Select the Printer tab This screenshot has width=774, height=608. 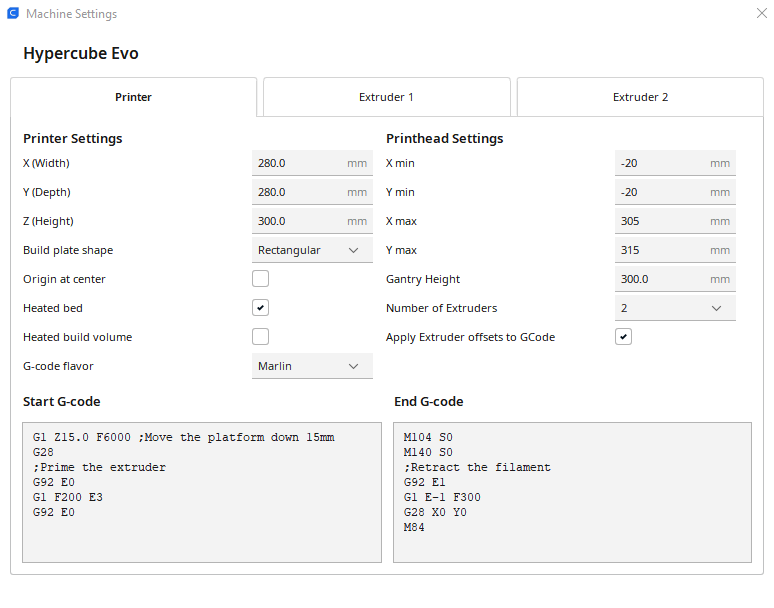click(x=133, y=97)
